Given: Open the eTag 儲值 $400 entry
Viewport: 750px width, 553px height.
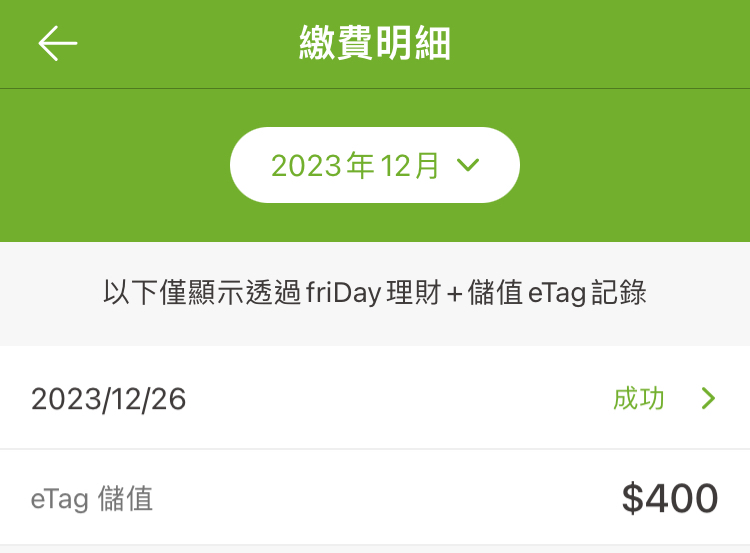Looking at the screenshot, I should coord(375,498).
